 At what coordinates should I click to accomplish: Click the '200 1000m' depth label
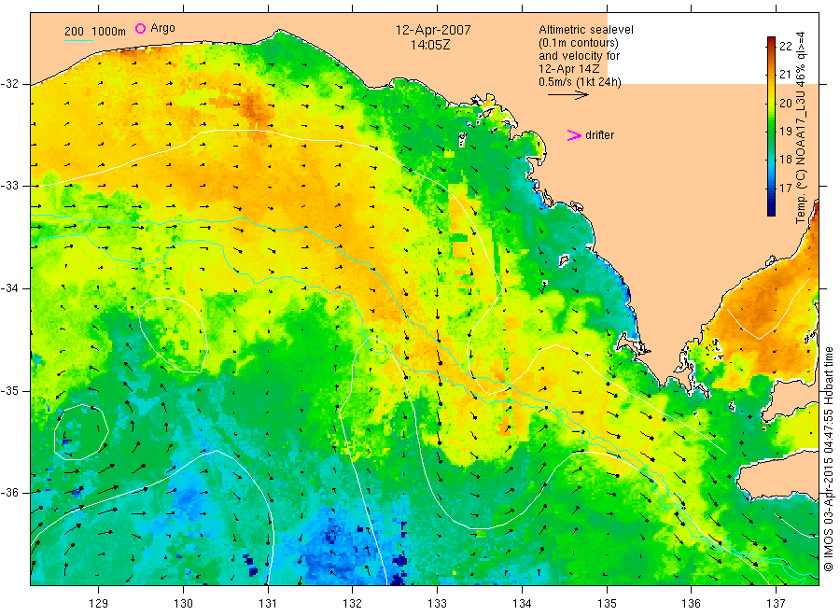coord(95,32)
